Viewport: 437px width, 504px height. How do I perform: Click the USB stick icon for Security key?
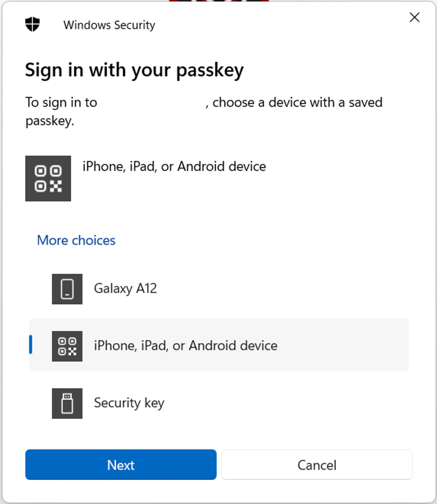[67, 403]
